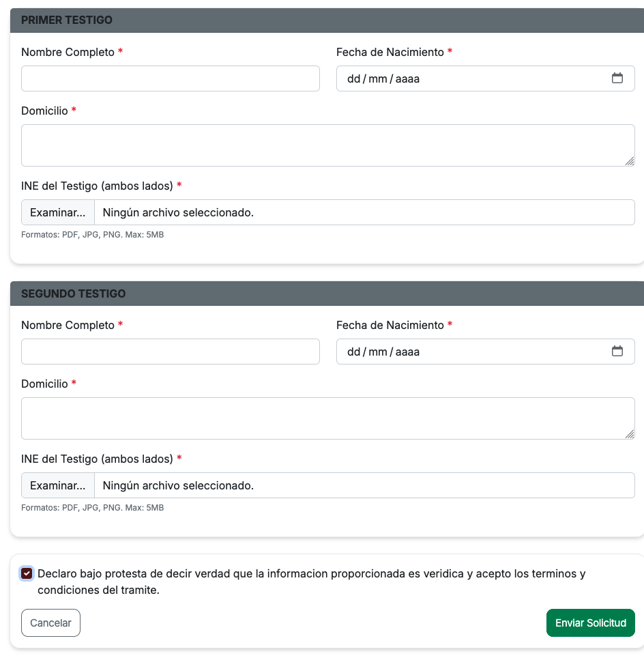
Task: Open calendar picker for Segundo Testigo birth date
Action: [x=617, y=352]
